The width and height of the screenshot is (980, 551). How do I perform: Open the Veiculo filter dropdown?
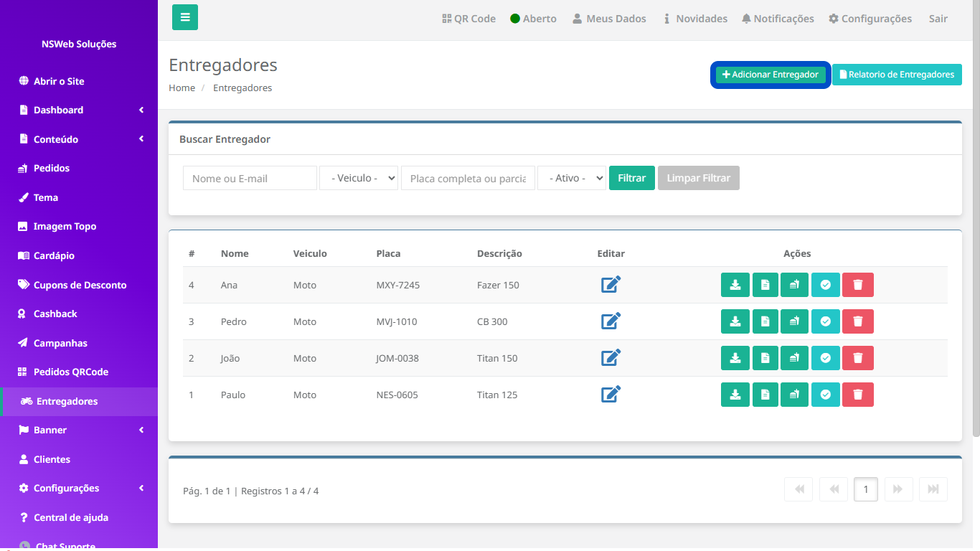[359, 178]
